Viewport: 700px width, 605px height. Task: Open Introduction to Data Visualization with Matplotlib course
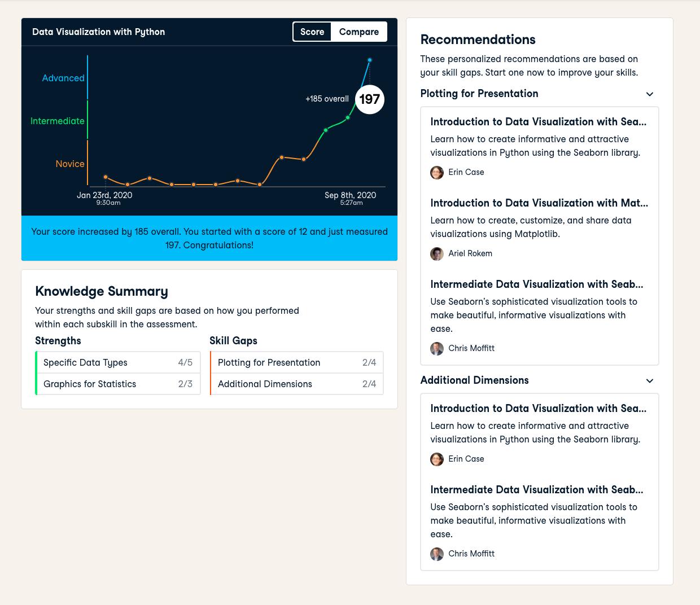539,203
